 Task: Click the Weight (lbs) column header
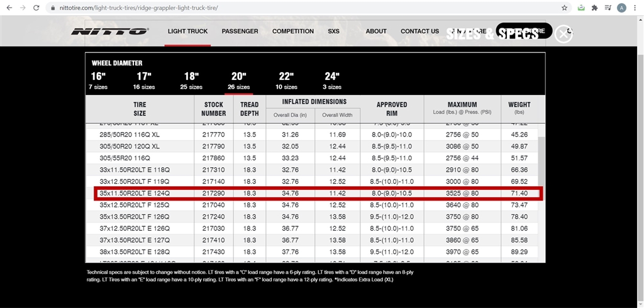point(519,109)
